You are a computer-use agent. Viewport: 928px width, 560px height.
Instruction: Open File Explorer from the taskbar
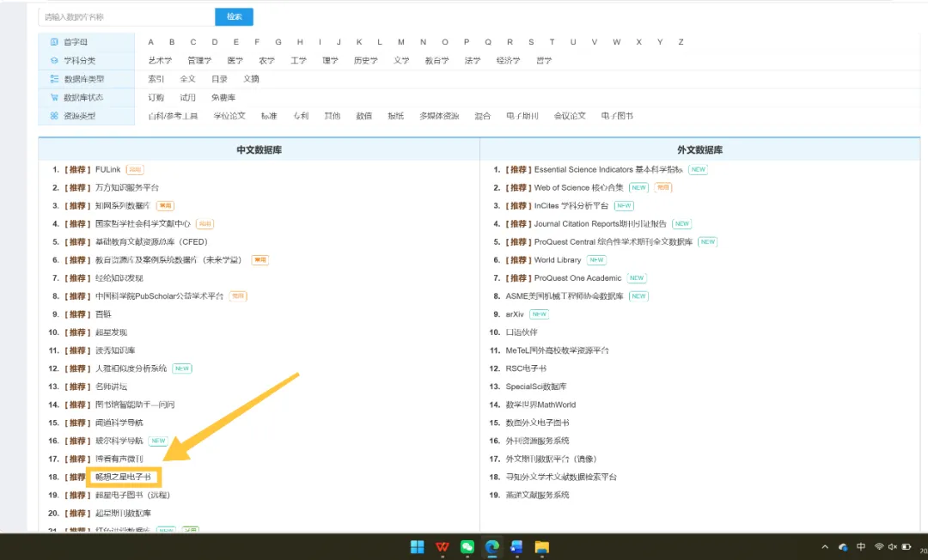coord(541,547)
